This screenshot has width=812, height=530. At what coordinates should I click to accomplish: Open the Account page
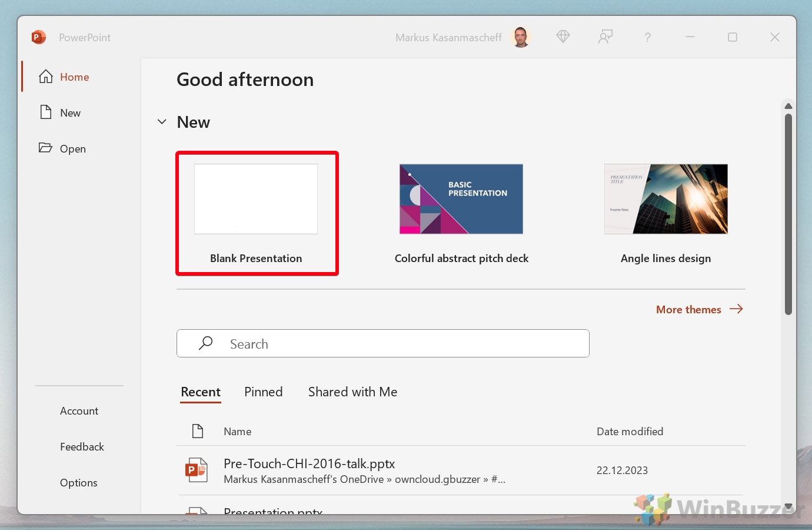(x=79, y=411)
